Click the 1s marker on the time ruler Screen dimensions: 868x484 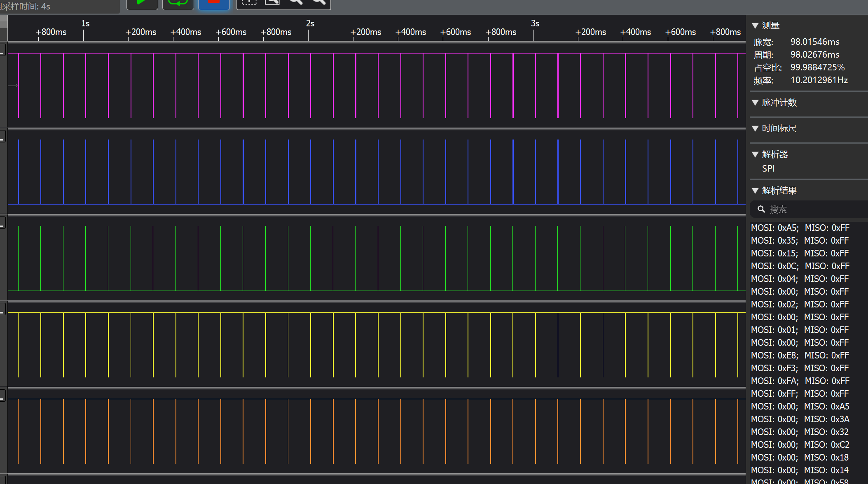pyautogui.click(x=85, y=23)
